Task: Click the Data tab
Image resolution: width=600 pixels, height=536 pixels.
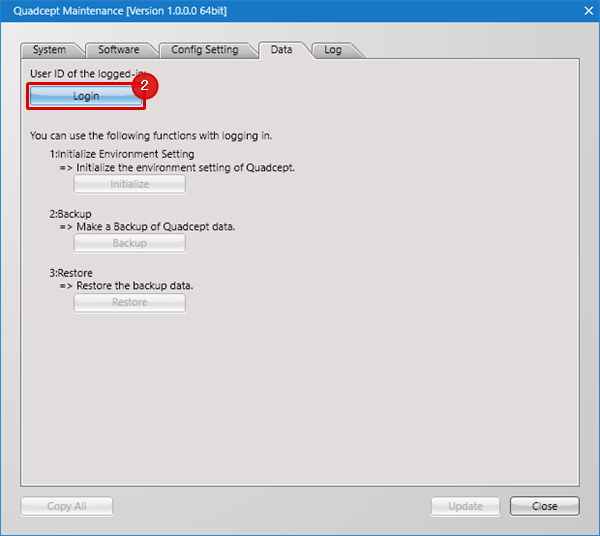Action: coord(282,49)
